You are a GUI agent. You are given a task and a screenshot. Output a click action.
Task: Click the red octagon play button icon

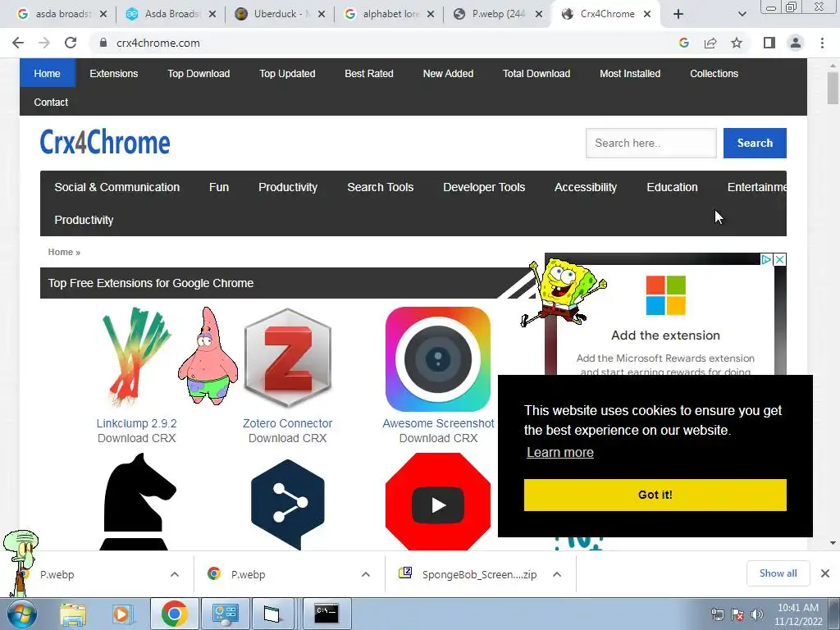tap(438, 501)
